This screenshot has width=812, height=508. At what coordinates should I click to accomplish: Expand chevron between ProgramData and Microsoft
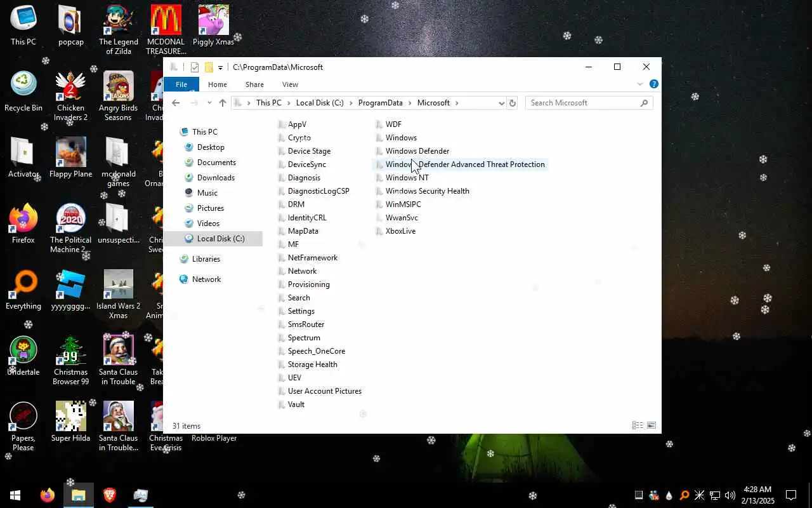click(x=410, y=103)
